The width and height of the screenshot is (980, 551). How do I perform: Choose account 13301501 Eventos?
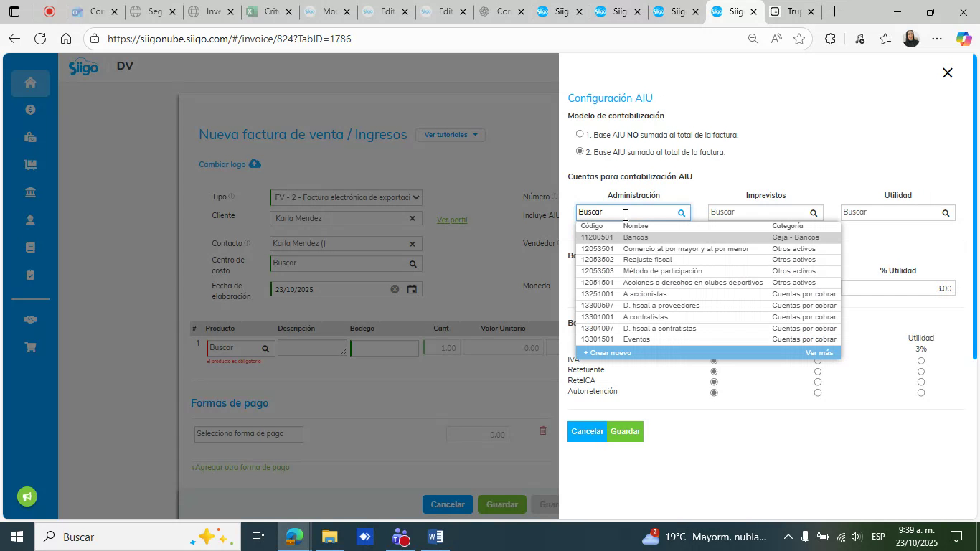pyautogui.click(x=708, y=339)
